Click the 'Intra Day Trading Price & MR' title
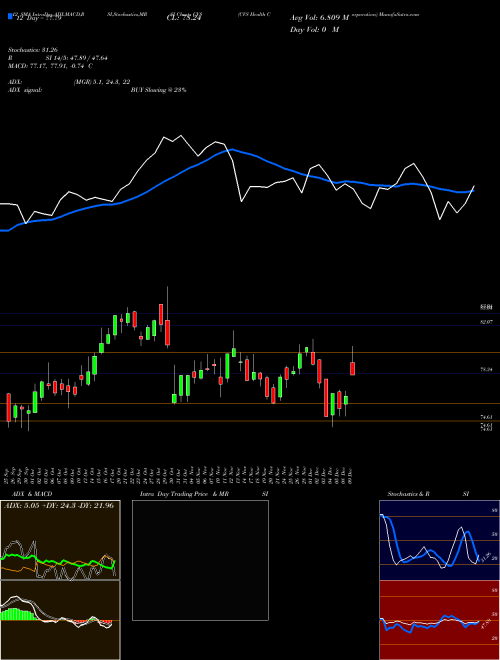Viewport: 500px width, 660px height. point(184,494)
